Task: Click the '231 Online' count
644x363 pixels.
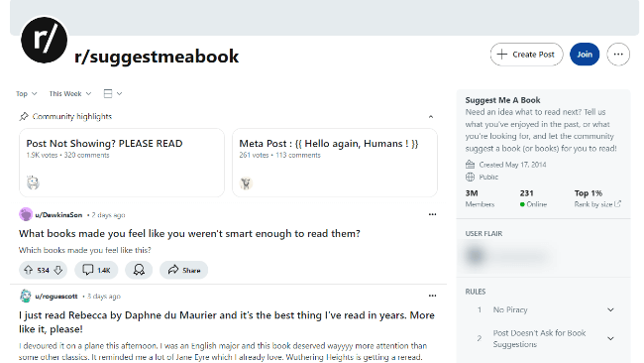Action: tap(533, 198)
